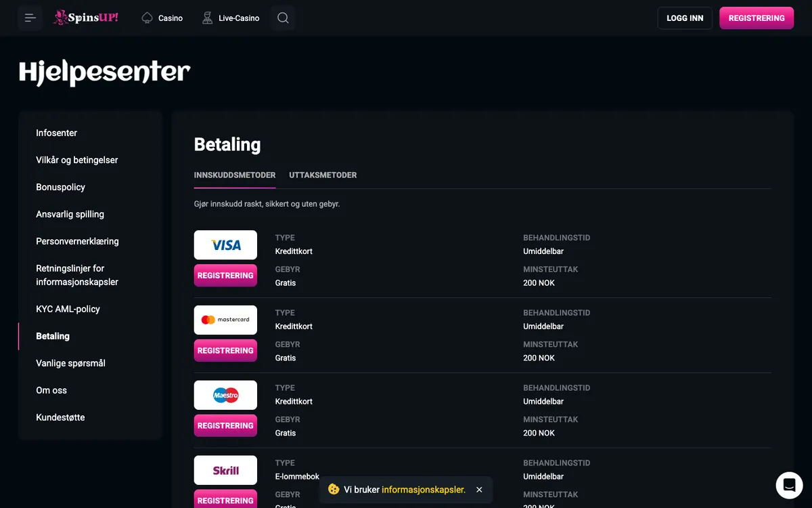812x508 pixels.
Task: Open Kundestøtte in sidebar
Action: tap(60, 417)
